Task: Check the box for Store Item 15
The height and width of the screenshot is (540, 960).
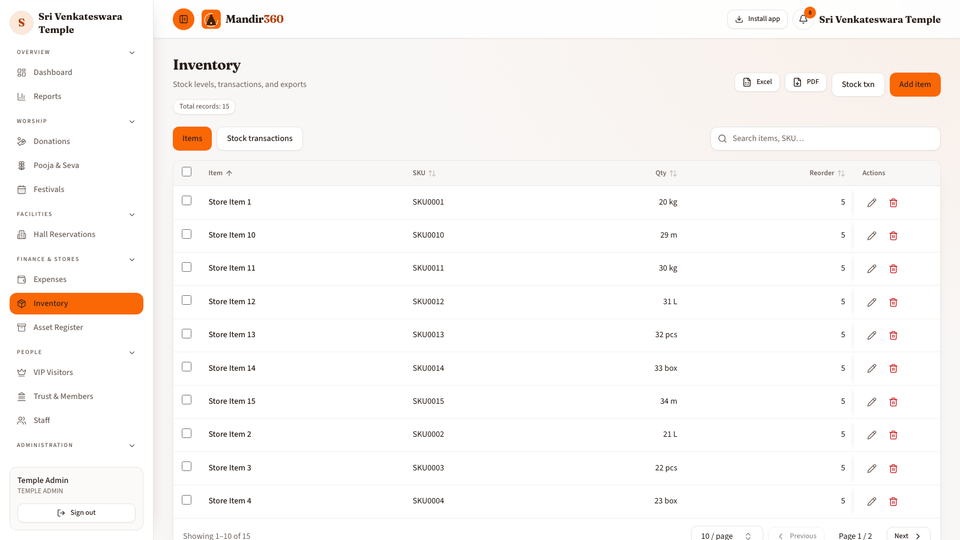Action: [x=187, y=400]
